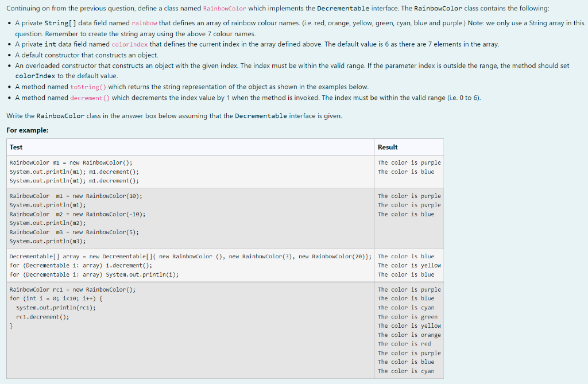
Task: Click the overloaded constructor bullet point
Action: 172,65
